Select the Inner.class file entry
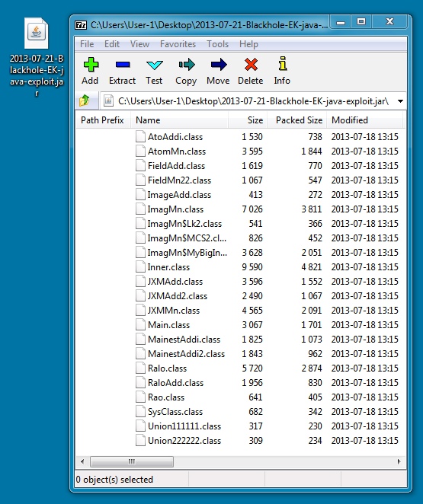 tap(168, 267)
